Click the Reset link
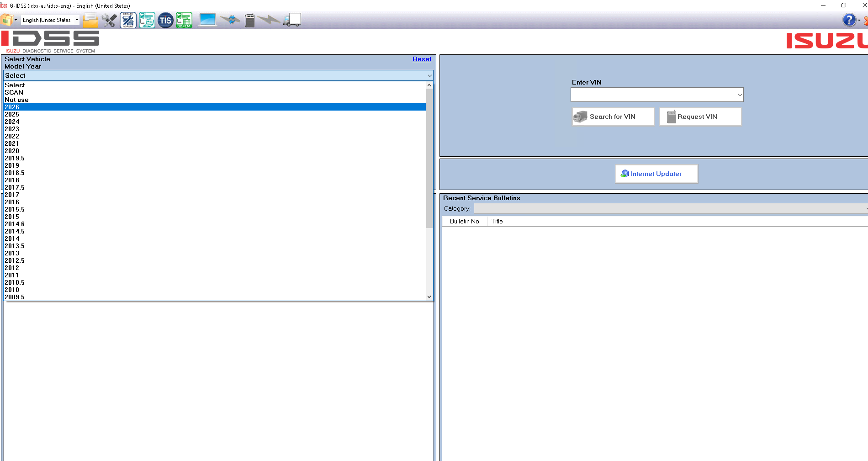Image resolution: width=868 pixels, height=461 pixels. coord(422,59)
